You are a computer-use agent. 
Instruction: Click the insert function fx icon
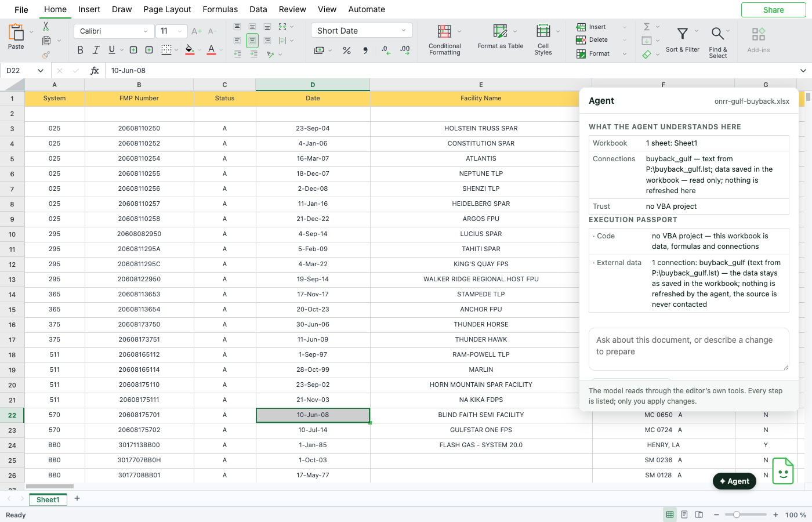[x=95, y=71]
